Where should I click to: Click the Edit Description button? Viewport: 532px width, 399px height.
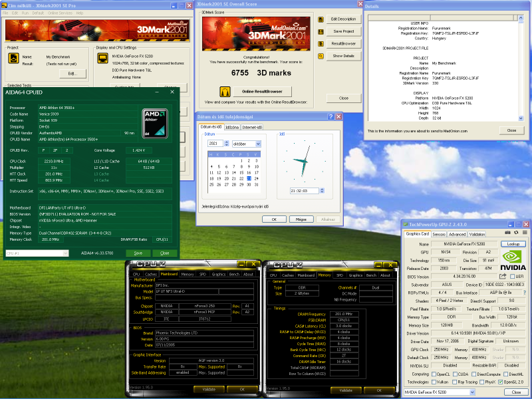pyautogui.click(x=343, y=19)
